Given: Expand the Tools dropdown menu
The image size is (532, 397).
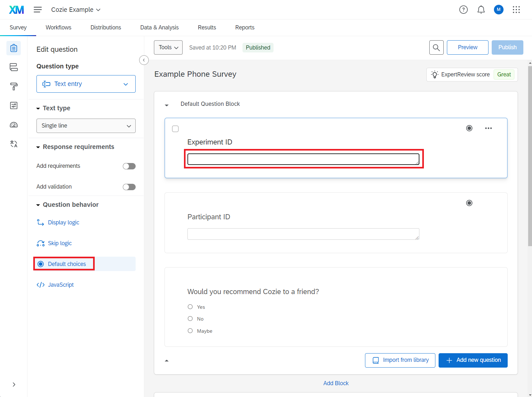Looking at the screenshot, I should pyautogui.click(x=168, y=48).
